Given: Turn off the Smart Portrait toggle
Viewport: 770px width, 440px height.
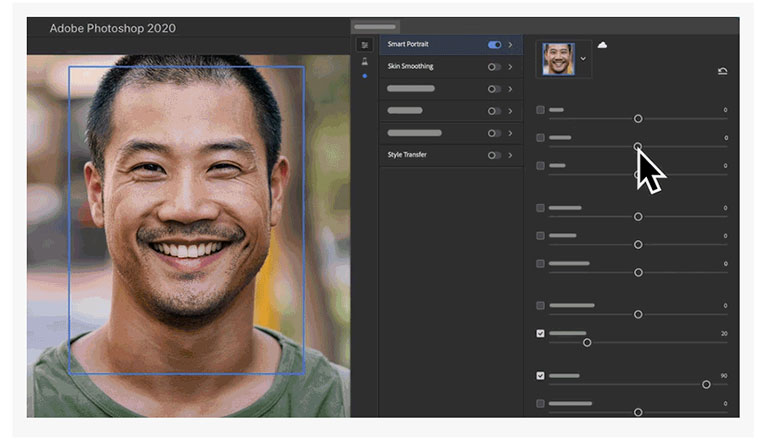Looking at the screenshot, I should pyautogui.click(x=494, y=45).
